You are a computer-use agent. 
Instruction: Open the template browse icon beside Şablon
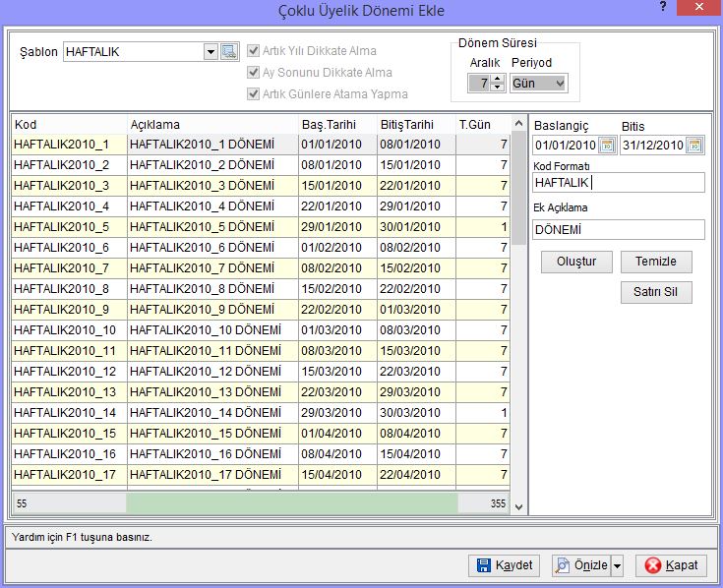pyautogui.click(x=229, y=51)
